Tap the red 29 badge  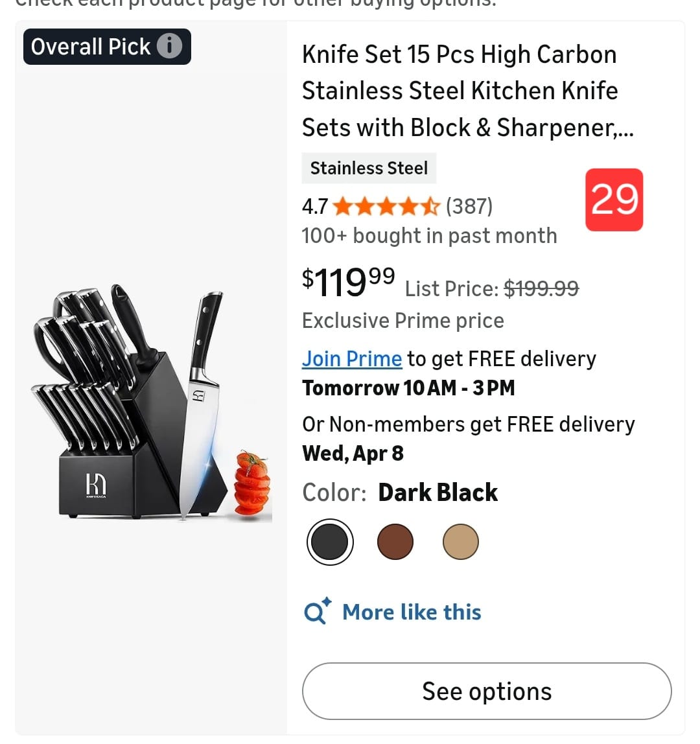click(x=614, y=200)
